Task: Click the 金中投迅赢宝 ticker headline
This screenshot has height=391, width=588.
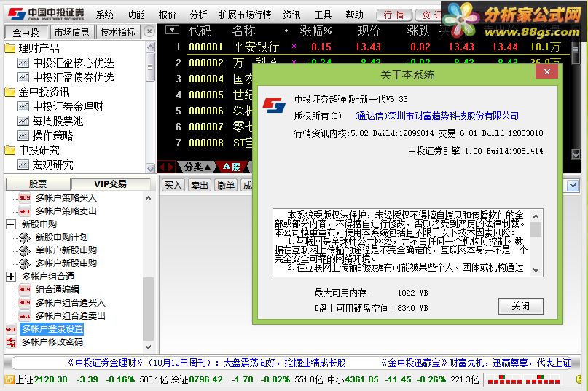Action: click(477, 363)
